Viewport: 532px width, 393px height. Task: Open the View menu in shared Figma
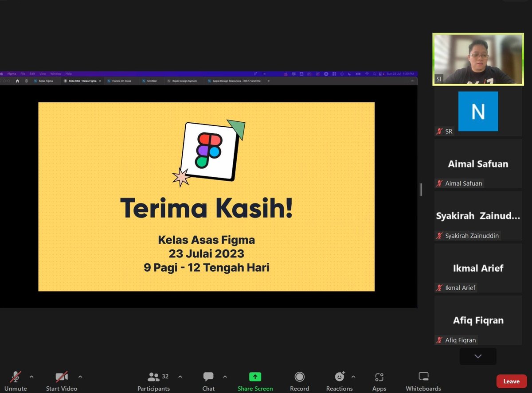pos(43,74)
